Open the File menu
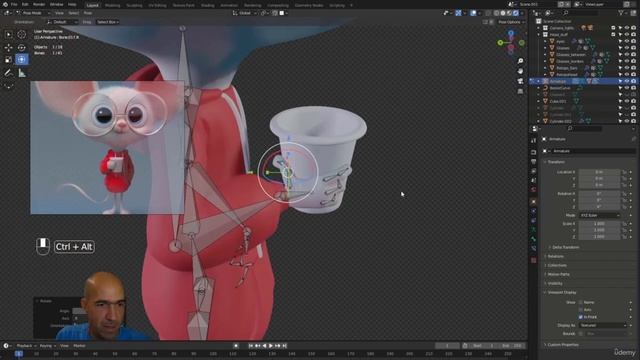Screen dimensions: 640x360 click(x=14, y=4)
